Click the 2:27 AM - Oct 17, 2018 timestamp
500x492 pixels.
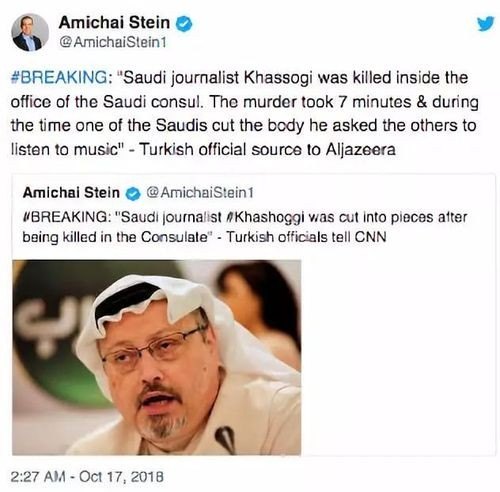point(87,477)
